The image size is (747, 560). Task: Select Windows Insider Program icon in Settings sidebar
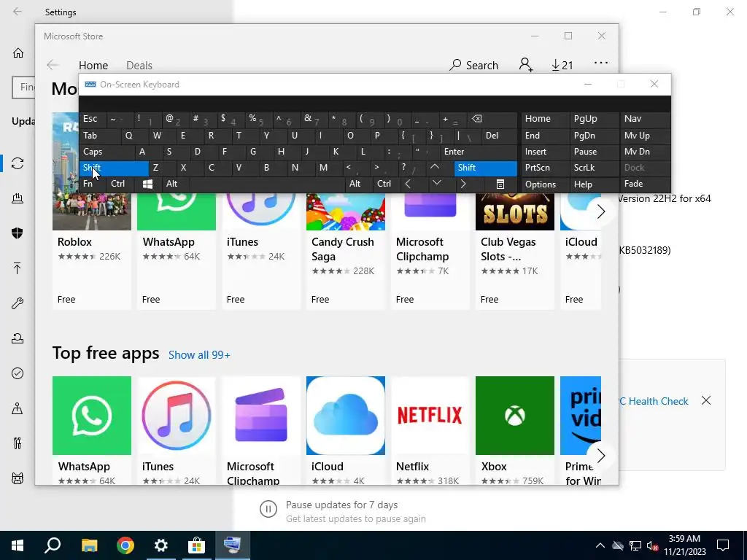point(18,478)
